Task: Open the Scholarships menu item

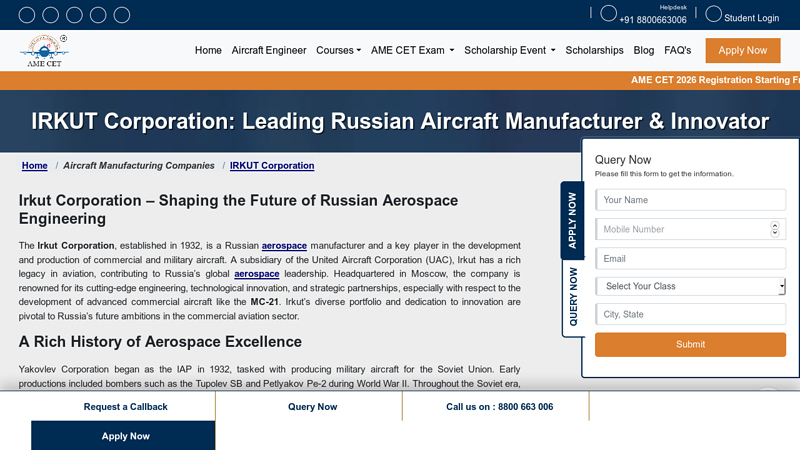Action: point(594,51)
